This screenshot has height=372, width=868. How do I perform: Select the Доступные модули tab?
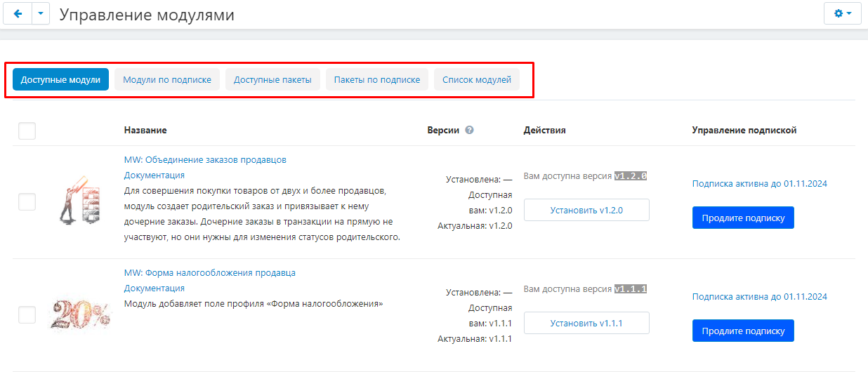60,80
